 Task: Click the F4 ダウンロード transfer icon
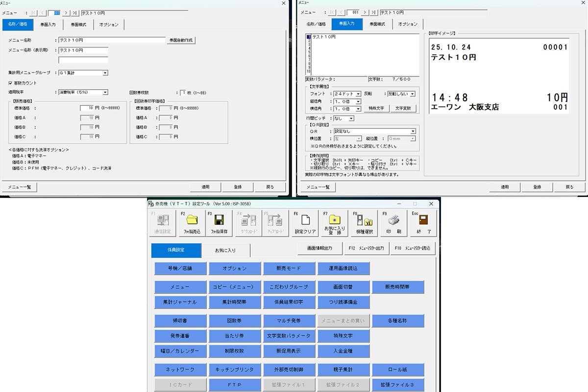(x=248, y=220)
